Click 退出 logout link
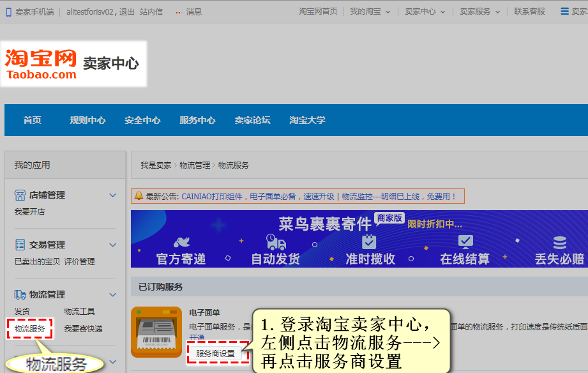This screenshot has height=373, width=588. click(127, 12)
